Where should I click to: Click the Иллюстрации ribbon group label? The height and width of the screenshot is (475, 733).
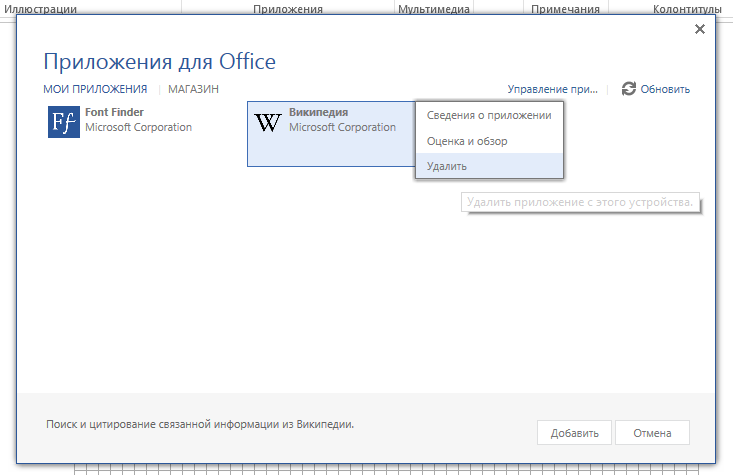[40, 9]
